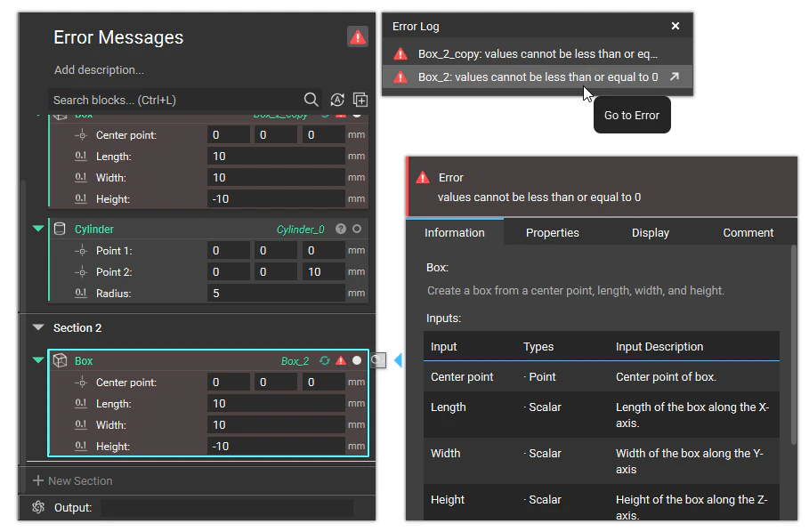Screen dimensions: 809x532
Task: Click the warning icon of Box_2 log entry
Action: [x=400, y=77]
